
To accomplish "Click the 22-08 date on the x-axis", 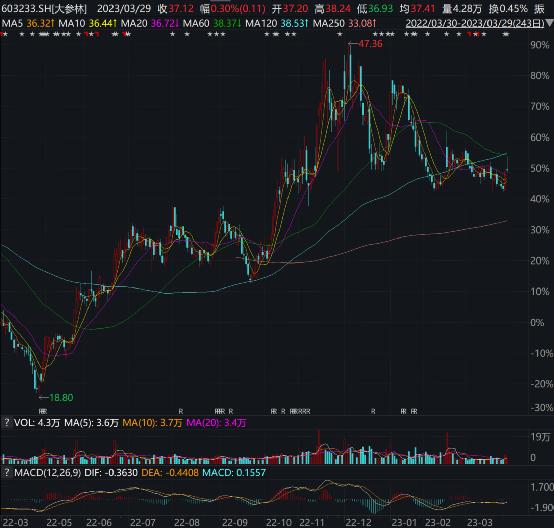I will pyautogui.click(x=187, y=523).
